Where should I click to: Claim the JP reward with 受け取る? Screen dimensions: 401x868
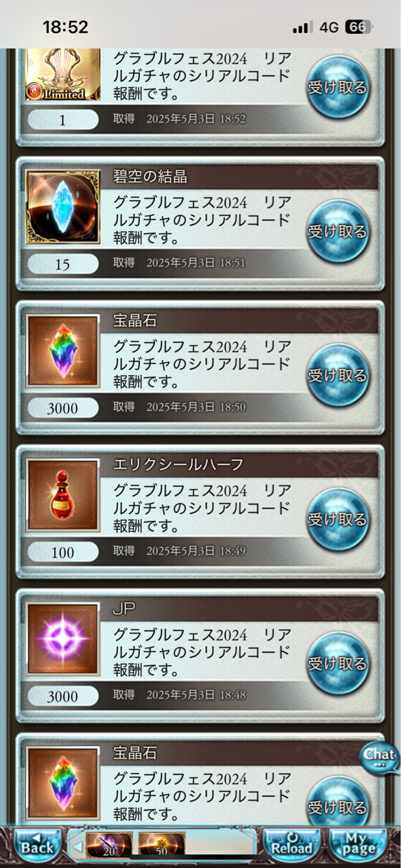(337, 663)
